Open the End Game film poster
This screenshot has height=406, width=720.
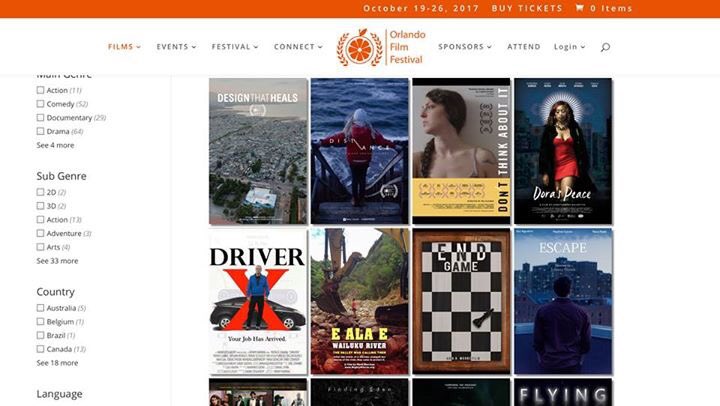tap(461, 301)
